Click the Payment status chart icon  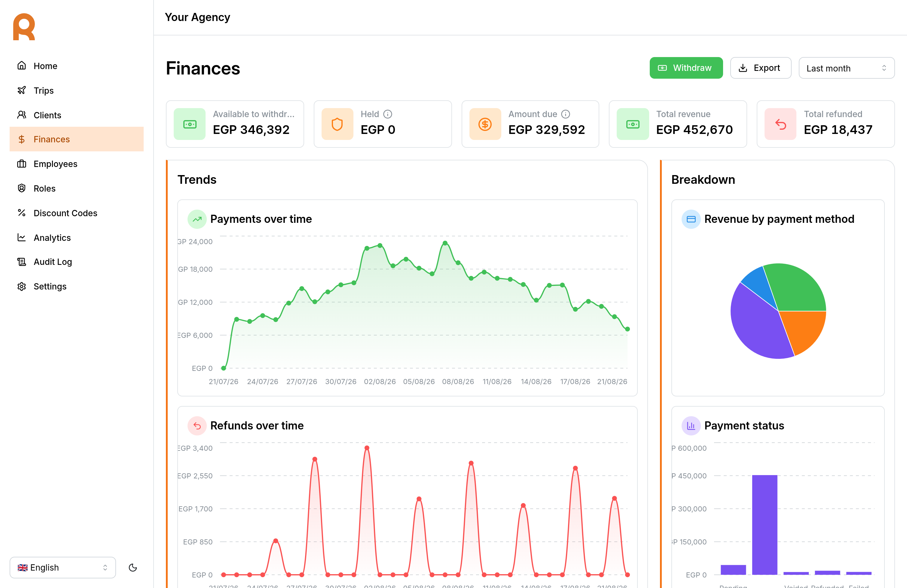click(x=691, y=426)
